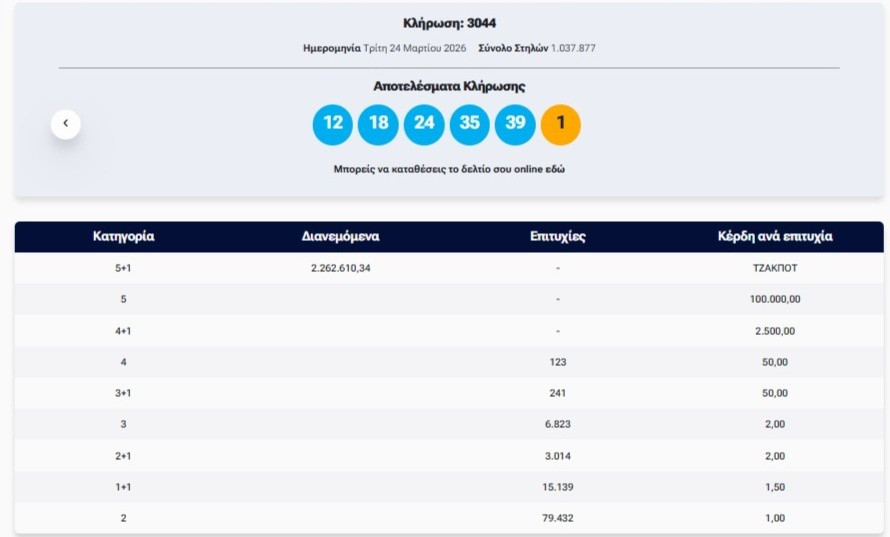Screen dimensions: 890x537
Task: Click the Κλήρωση: 3044 title
Action: 449,23
